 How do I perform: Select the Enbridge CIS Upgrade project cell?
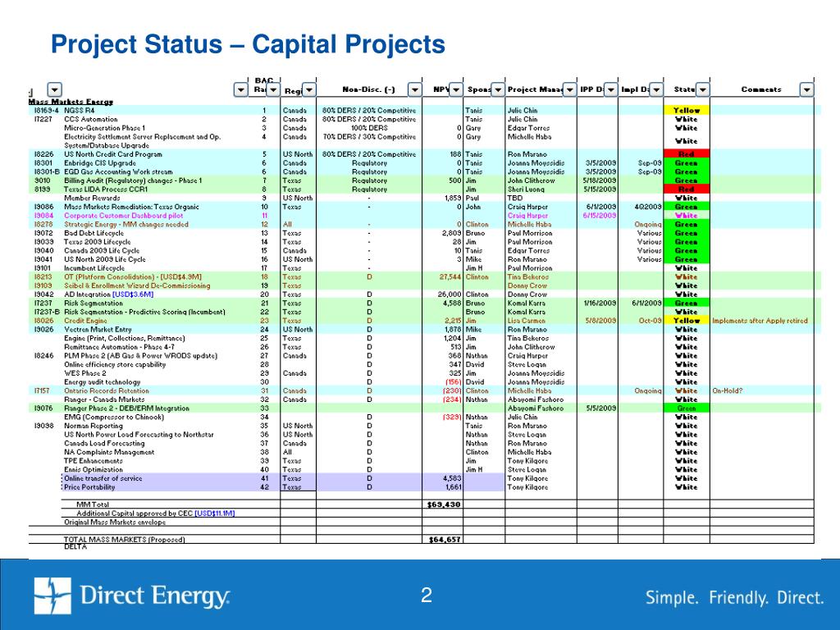(99, 163)
